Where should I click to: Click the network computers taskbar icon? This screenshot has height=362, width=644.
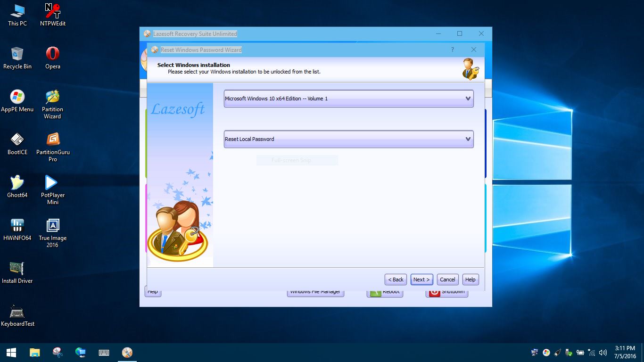pyautogui.click(x=81, y=352)
